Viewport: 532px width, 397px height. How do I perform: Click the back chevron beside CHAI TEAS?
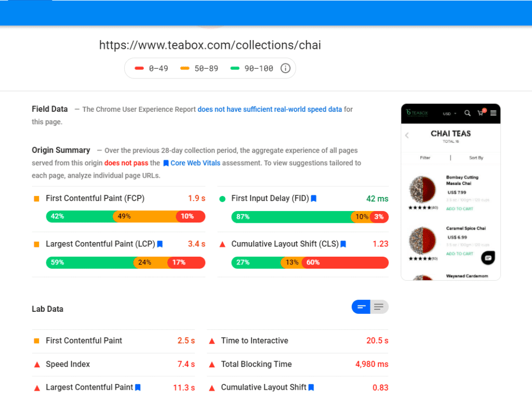[407, 136]
